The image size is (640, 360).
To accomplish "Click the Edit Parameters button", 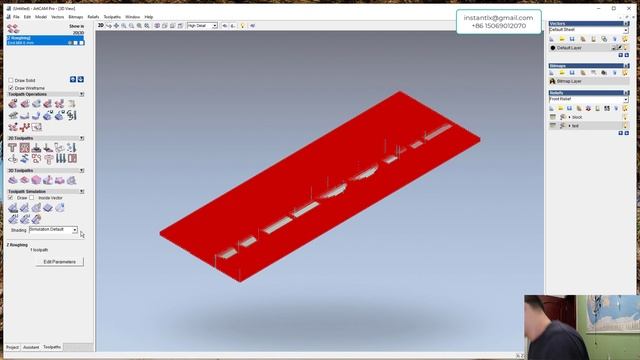I will coord(60,262).
